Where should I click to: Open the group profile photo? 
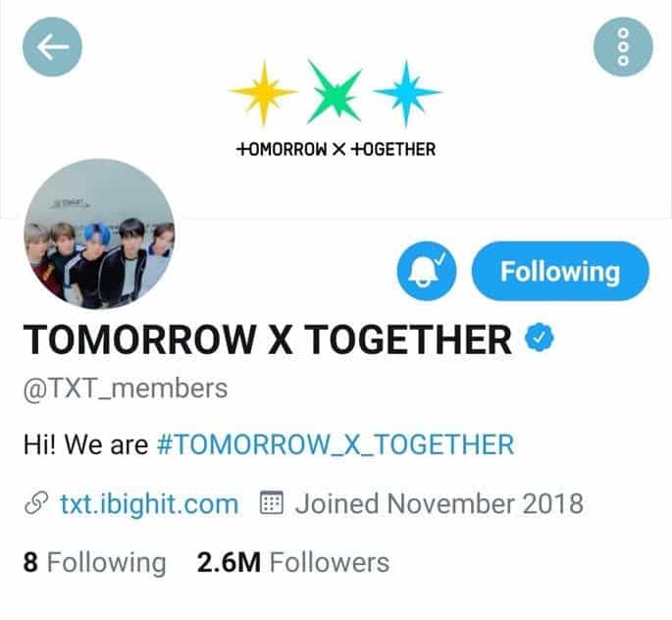coord(99,233)
